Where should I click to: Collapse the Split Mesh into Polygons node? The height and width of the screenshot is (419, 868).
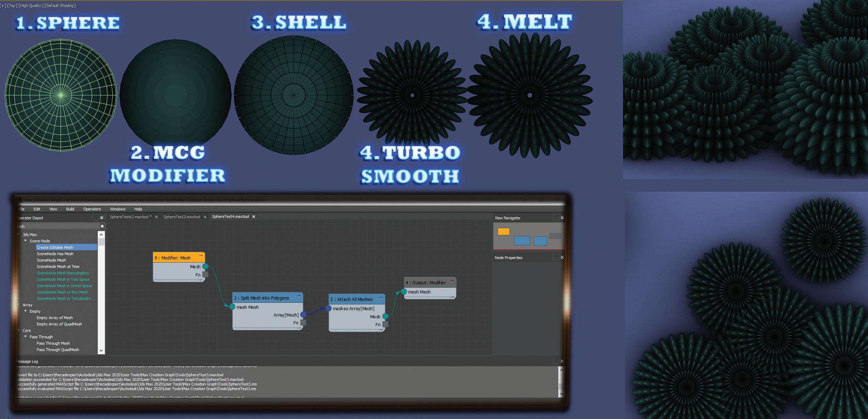tap(299, 296)
